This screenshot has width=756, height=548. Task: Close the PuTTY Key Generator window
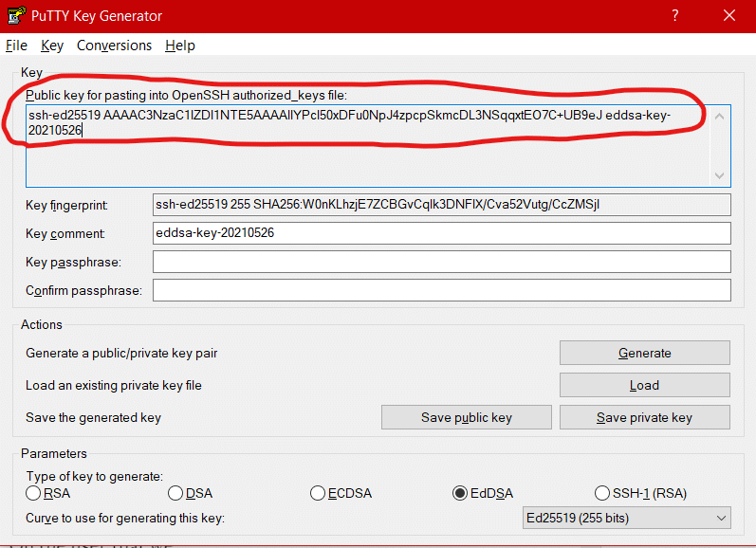[x=729, y=15]
